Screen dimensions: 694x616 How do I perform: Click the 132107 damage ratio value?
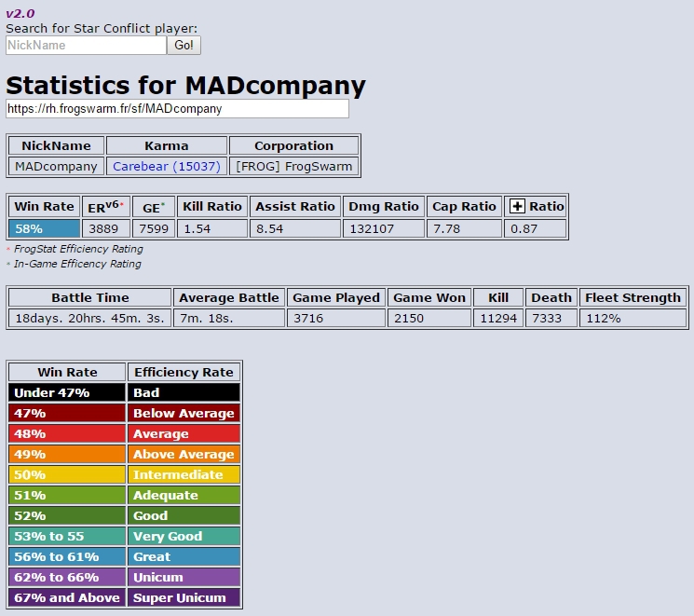pos(384,229)
